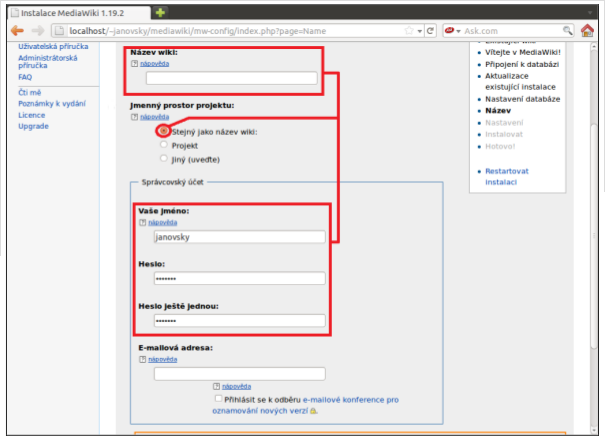Bookmark the page with the star icon
Image resolution: width=607 pixels, height=443 pixels.
pos(409,31)
